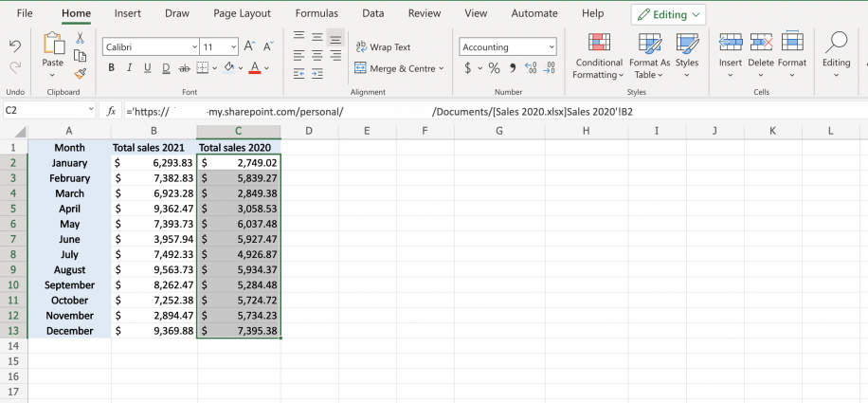Toggle Italic formatting
Image resolution: width=868 pixels, height=403 pixels.
click(x=129, y=68)
